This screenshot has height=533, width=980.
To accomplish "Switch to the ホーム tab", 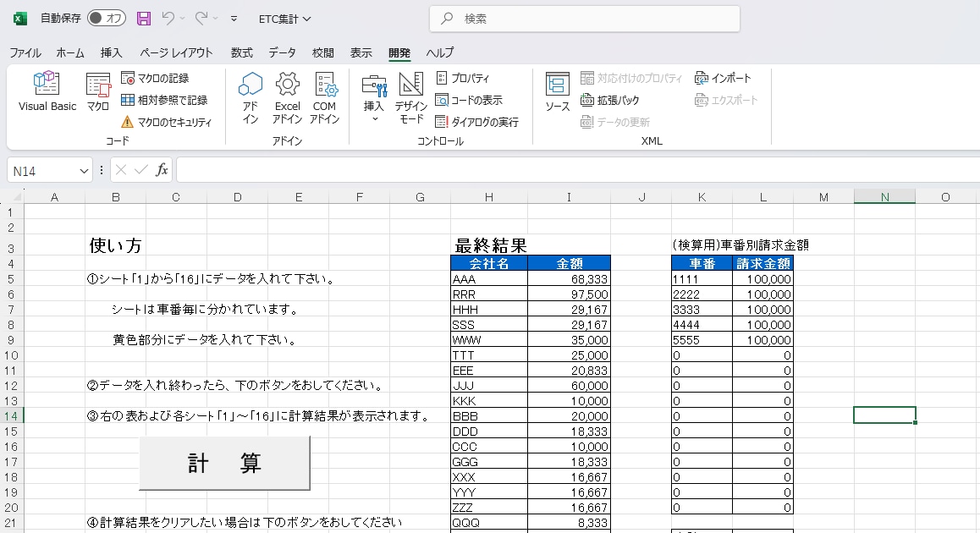I will coord(70,53).
